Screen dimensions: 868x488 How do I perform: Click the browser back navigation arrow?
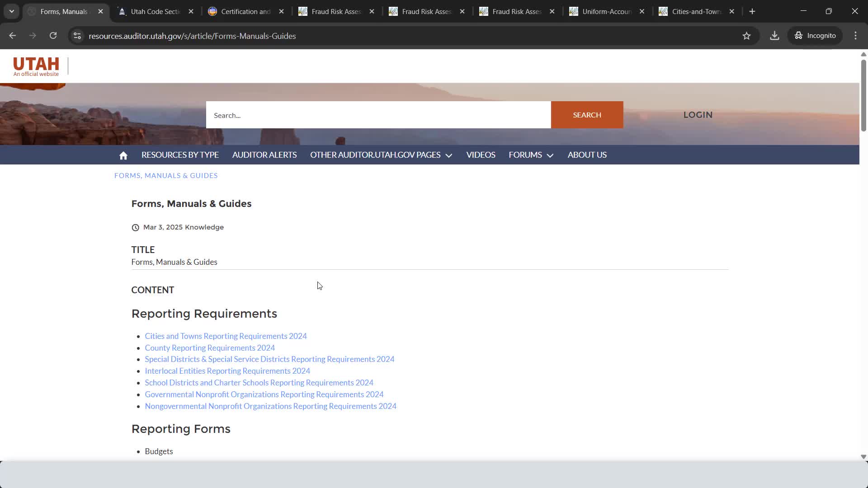(12, 36)
